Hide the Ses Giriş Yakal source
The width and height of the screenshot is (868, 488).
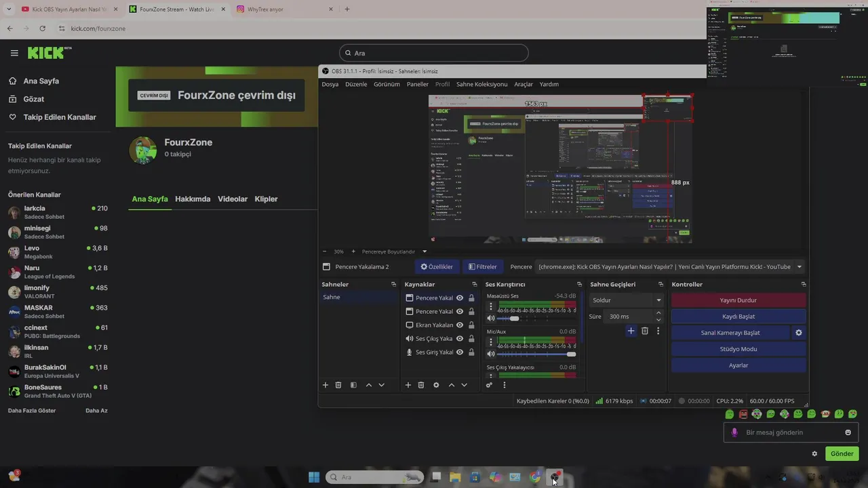460,352
